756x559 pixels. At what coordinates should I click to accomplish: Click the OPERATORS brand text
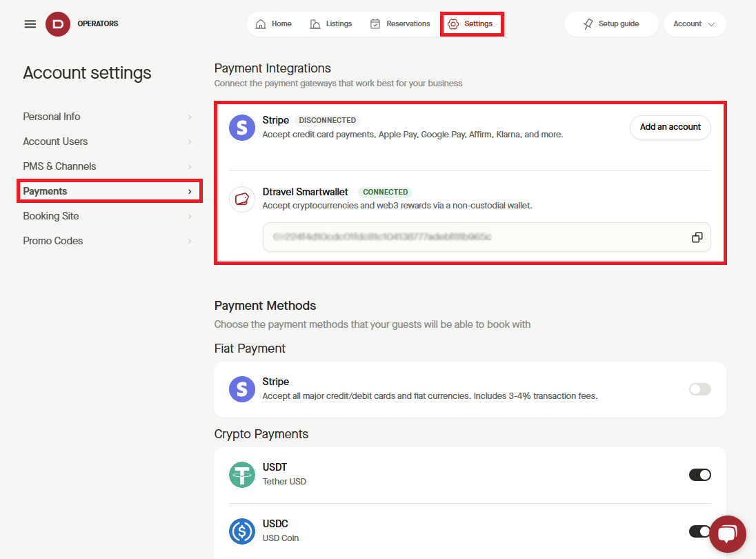click(x=98, y=23)
